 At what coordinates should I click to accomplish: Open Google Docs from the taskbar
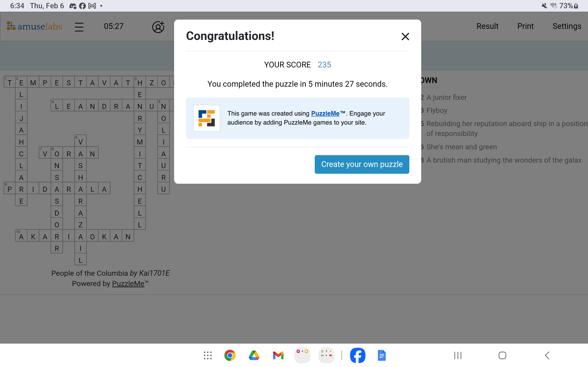382,355
